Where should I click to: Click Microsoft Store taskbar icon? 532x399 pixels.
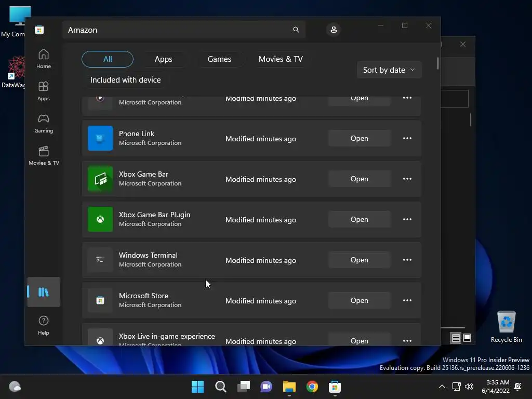pyautogui.click(x=335, y=387)
